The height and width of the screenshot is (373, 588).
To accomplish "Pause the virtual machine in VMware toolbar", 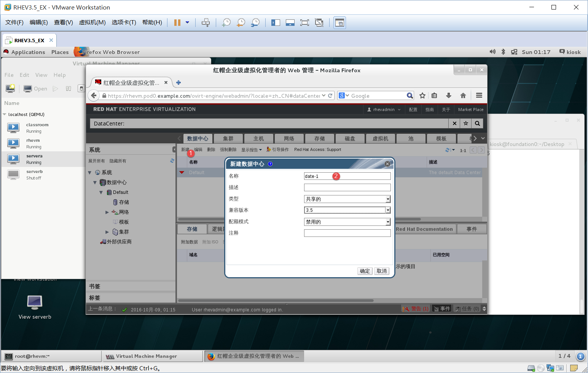I will [x=177, y=23].
